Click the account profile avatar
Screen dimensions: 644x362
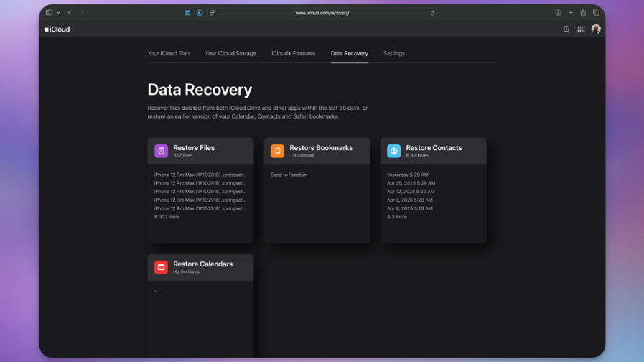[x=595, y=29]
